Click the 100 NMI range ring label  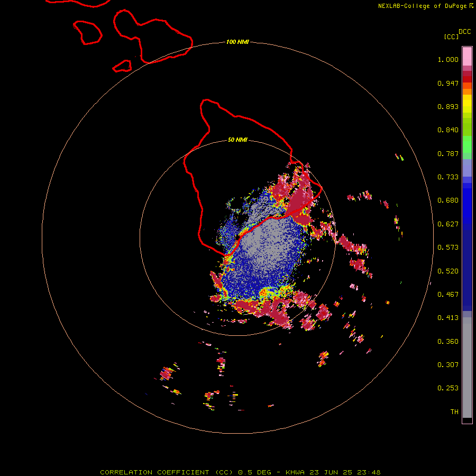(x=237, y=42)
